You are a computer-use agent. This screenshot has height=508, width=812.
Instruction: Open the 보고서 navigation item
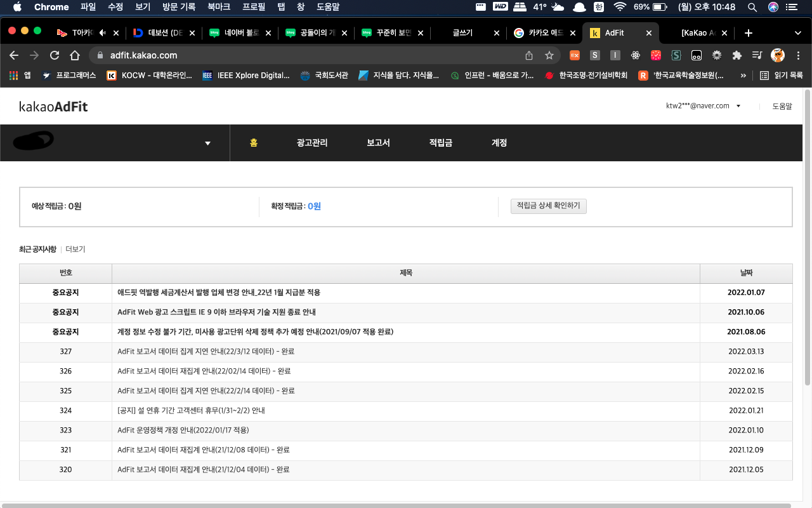(378, 143)
